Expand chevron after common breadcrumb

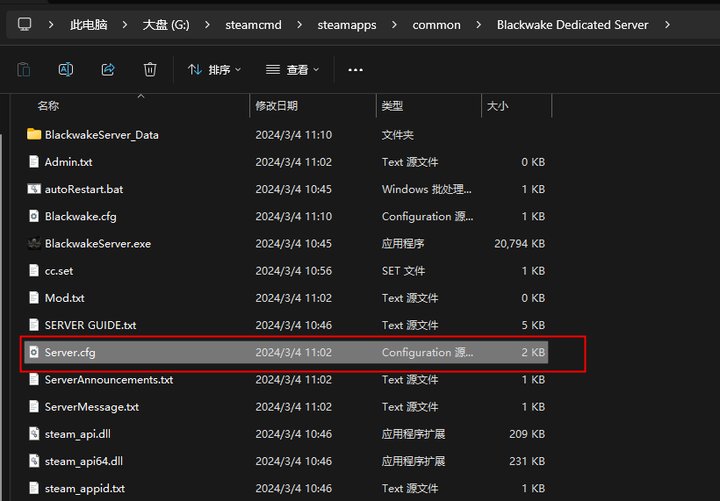tap(479, 25)
